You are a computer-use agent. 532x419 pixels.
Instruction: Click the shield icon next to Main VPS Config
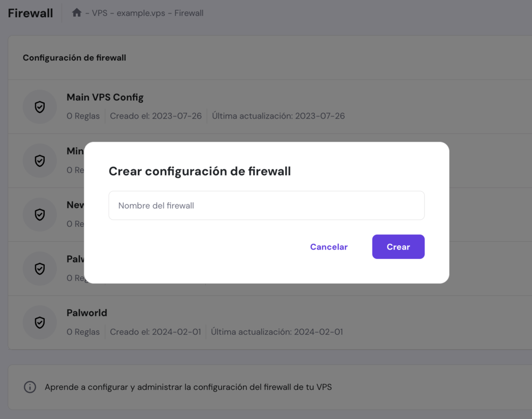tap(40, 107)
